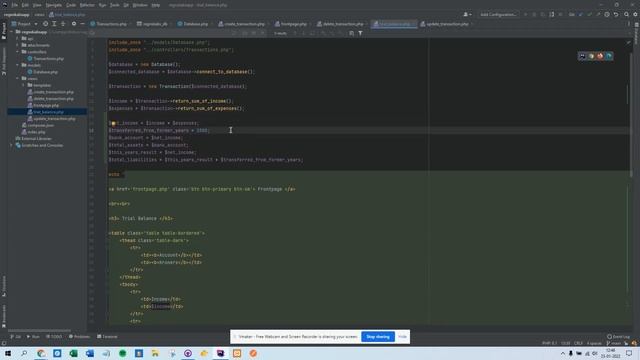
Task: Open the Navigate menu
Action: click(53, 5)
